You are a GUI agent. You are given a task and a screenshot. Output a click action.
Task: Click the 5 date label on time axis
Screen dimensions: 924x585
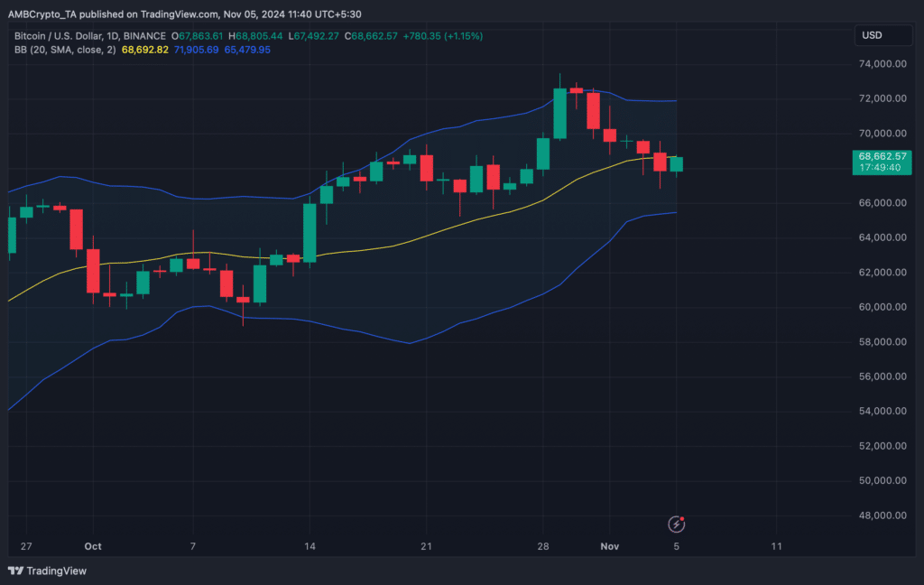coord(677,547)
